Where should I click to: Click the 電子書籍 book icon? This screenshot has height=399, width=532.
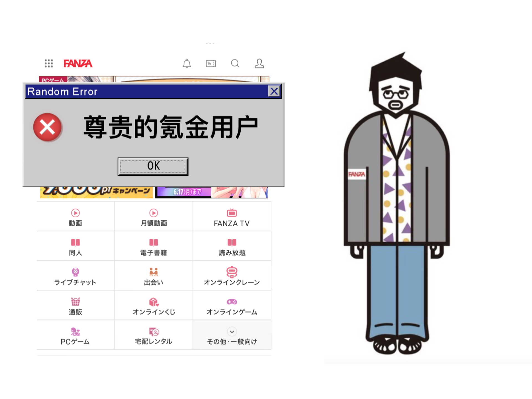click(154, 242)
